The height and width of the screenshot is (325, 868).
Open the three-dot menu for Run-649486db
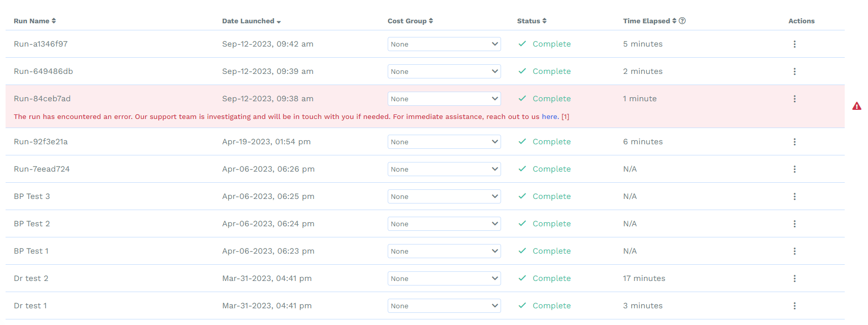pyautogui.click(x=794, y=71)
